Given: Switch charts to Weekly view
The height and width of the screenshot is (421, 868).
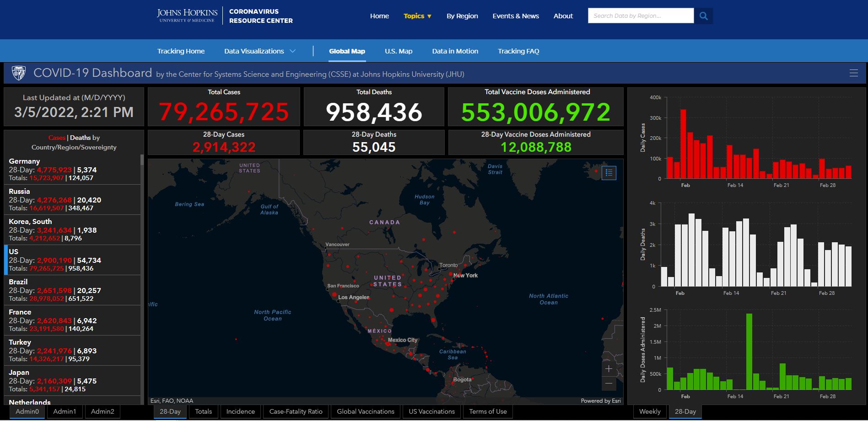Looking at the screenshot, I should (650, 411).
